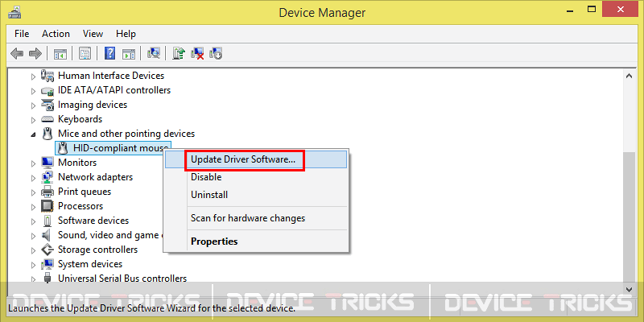Select the Processors tree item

point(80,206)
